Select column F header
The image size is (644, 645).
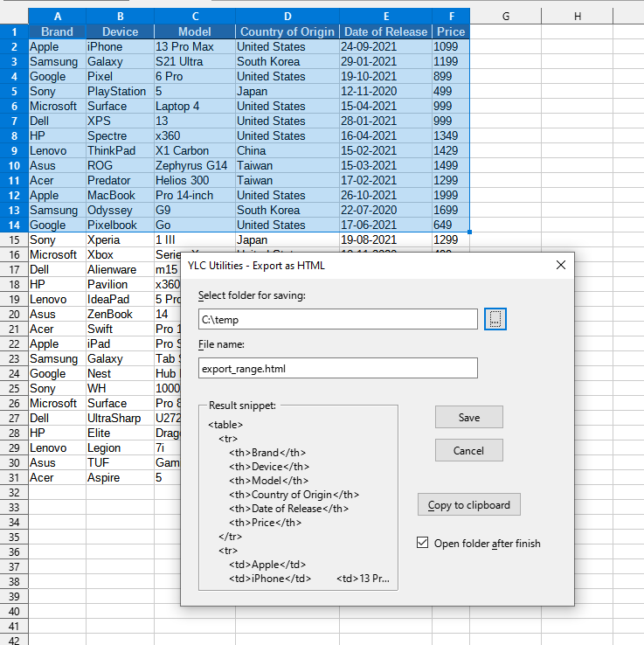pos(451,16)
